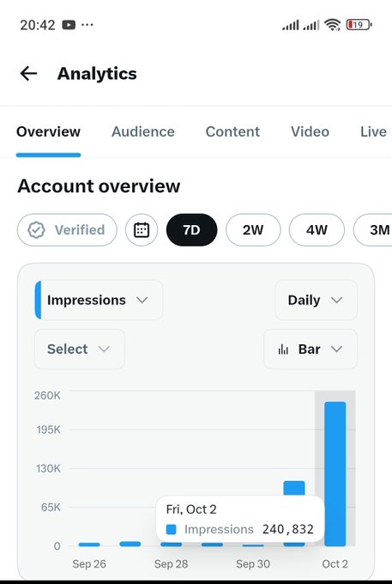Tap the battery indicator icon

click(359, 25)
